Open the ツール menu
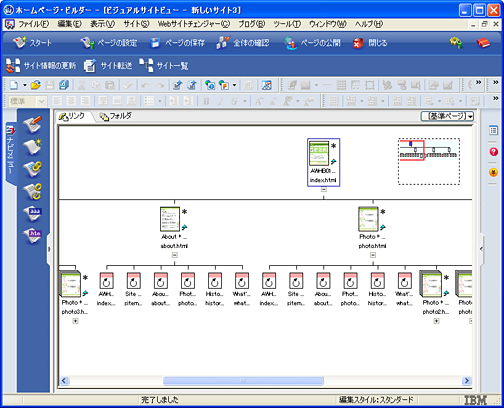504x408 pixels. coord(287,24)
